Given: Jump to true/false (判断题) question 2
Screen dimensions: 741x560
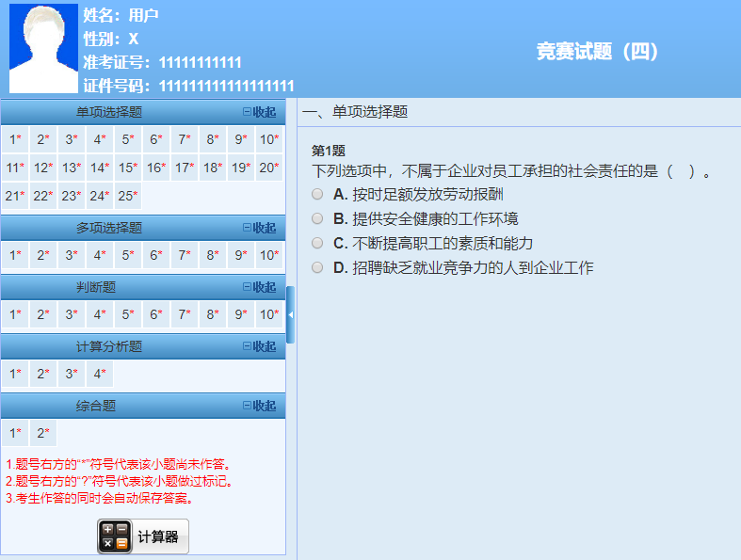Looking at the screenshot, I should 43,314.
